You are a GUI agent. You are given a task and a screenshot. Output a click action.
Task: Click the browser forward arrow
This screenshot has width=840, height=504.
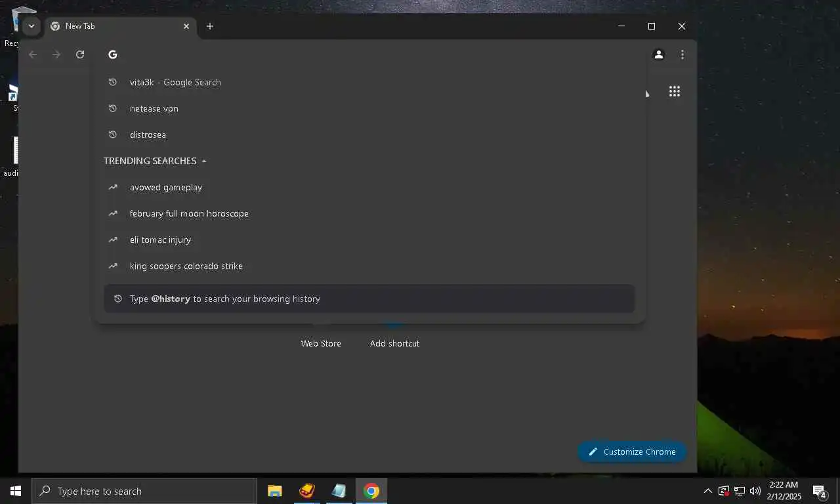pos(56,54)
